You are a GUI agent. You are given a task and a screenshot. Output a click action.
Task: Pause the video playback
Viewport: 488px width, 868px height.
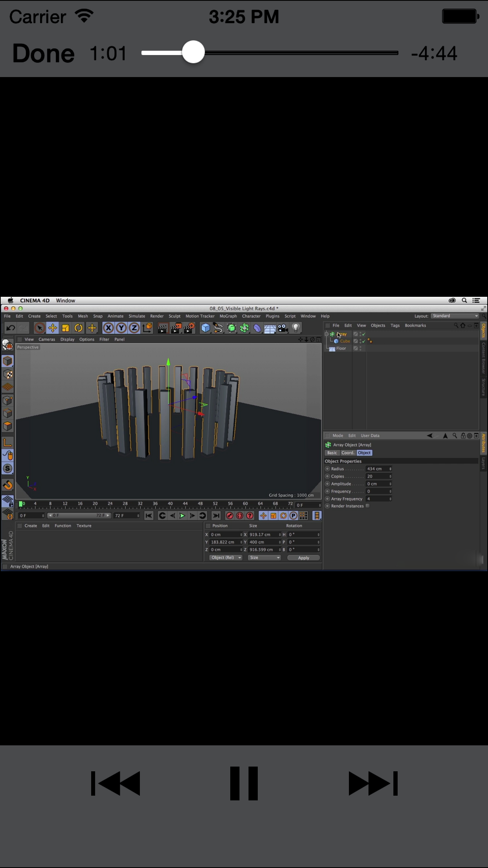244,783
